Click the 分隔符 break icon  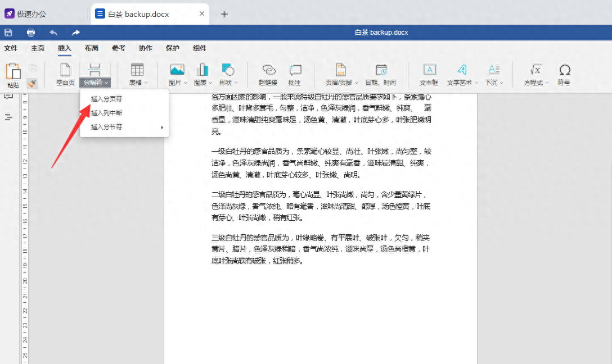pyautogui.click(x=95, y=70)
